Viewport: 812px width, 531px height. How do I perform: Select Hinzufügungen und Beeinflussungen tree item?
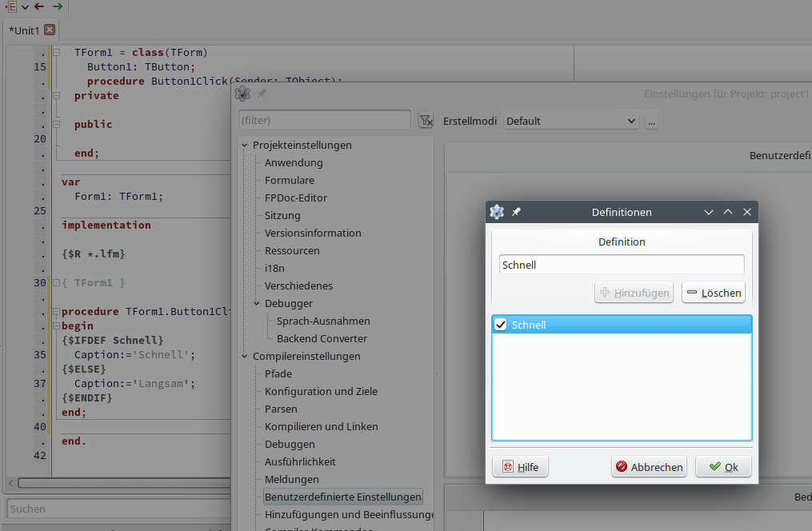[349, 514]
